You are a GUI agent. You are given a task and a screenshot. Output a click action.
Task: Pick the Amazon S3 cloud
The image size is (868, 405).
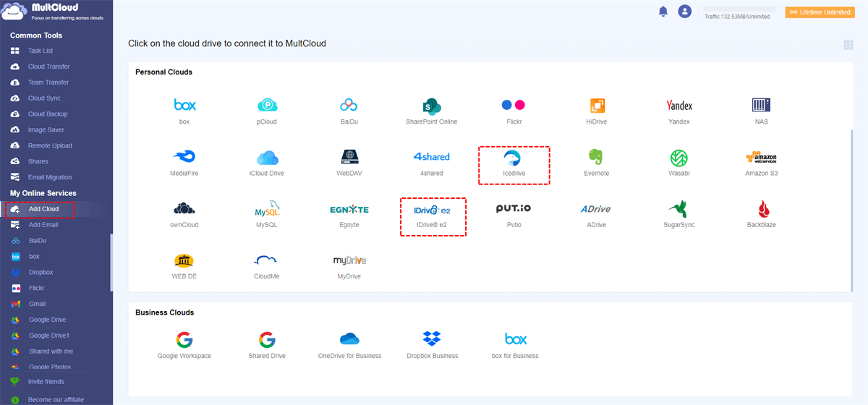(761, 162)
